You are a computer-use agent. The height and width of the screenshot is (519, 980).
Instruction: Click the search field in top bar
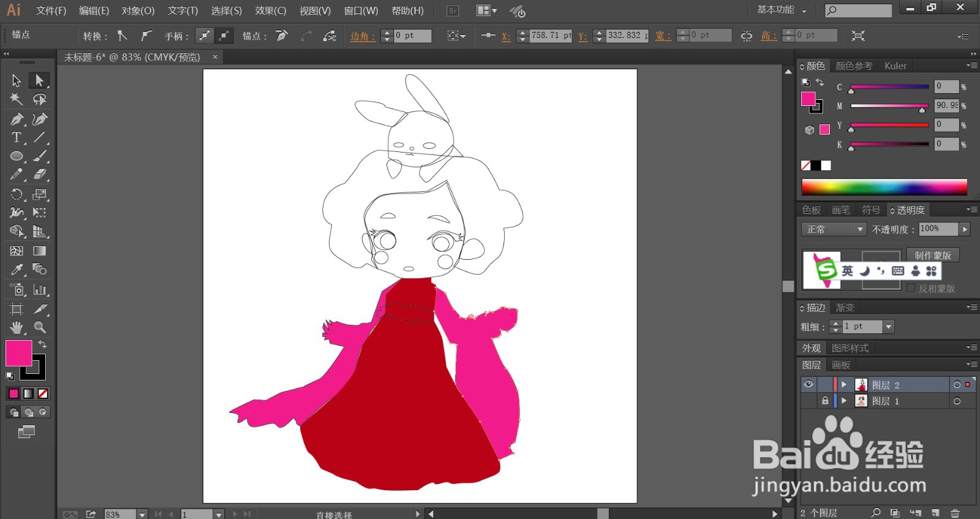point(858,10)
